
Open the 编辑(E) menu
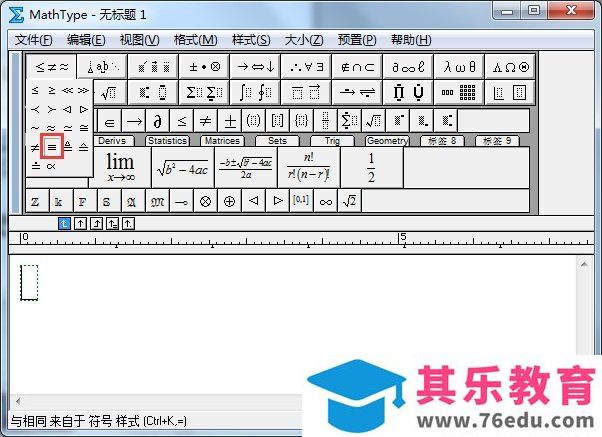pyautogui.click(x=86, y=40)
